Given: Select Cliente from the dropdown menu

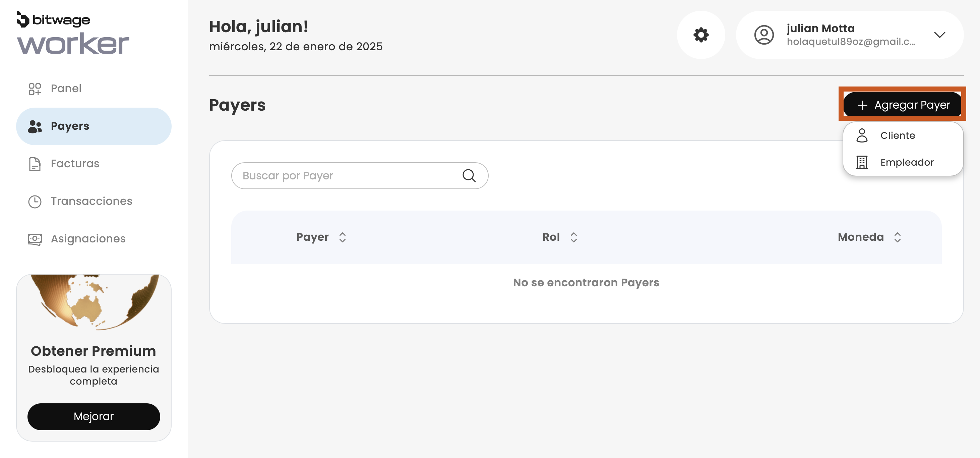Looking at the screenshot, I should [x=898, y=135].
